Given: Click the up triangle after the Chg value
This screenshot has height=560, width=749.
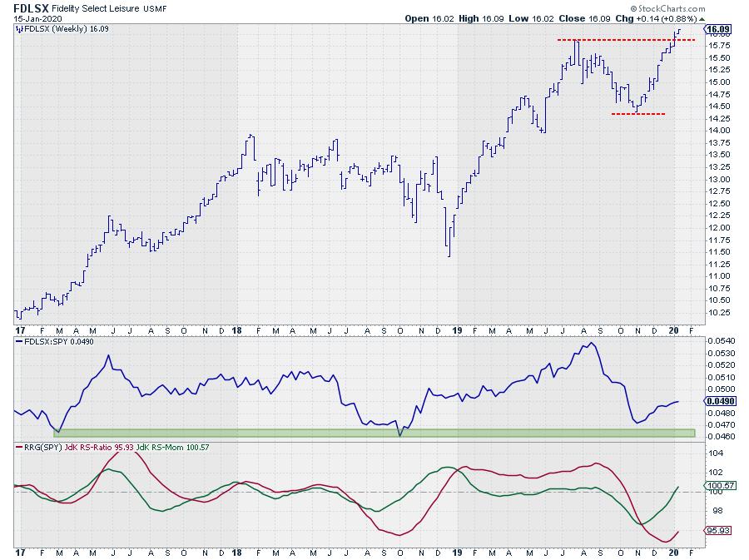Looking at the screenshot, I should tap(702, 19).
